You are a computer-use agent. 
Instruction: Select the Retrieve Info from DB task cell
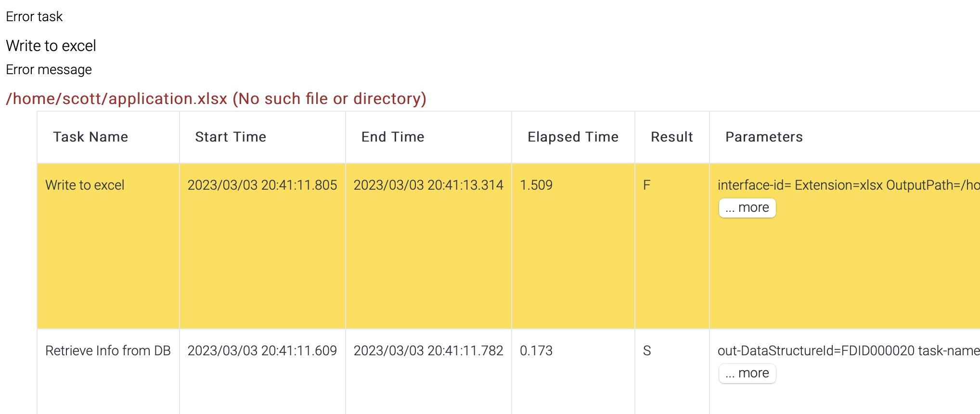108,351
